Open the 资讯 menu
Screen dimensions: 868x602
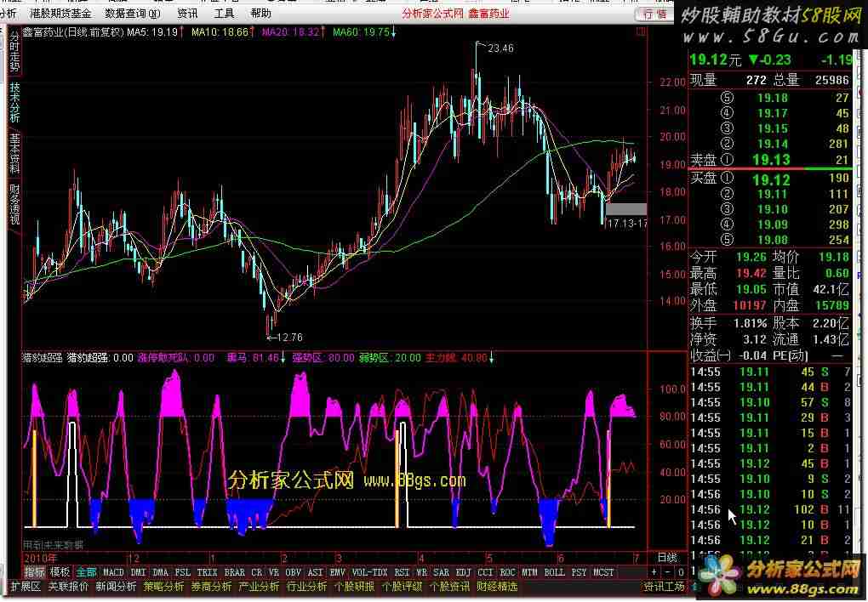coord(187,13)
